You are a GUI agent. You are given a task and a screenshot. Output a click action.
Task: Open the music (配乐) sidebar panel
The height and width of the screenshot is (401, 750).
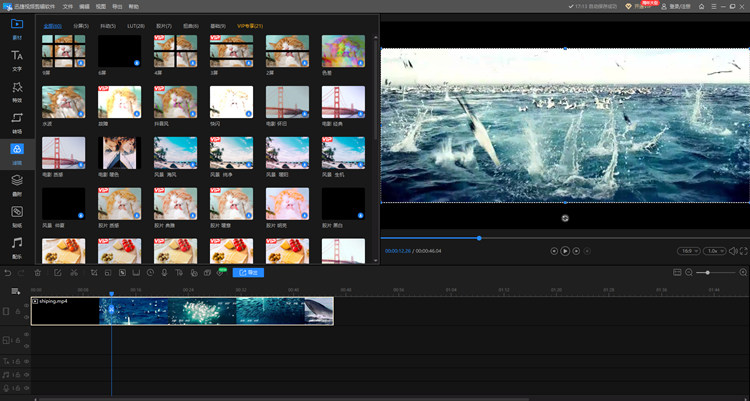(16, 246)
